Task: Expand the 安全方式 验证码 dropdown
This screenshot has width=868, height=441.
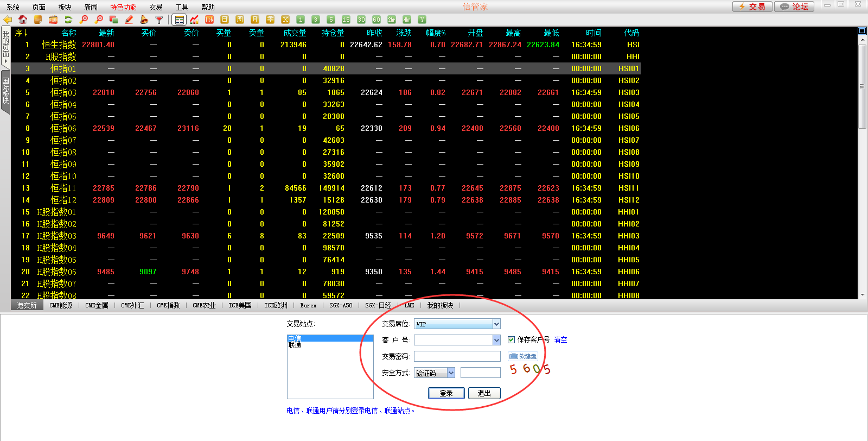Action: (451, 373)
